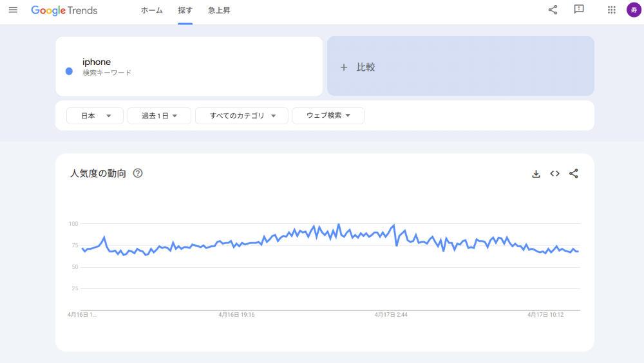Select the 探す tab
644x363 pixels.
point(185,11)
